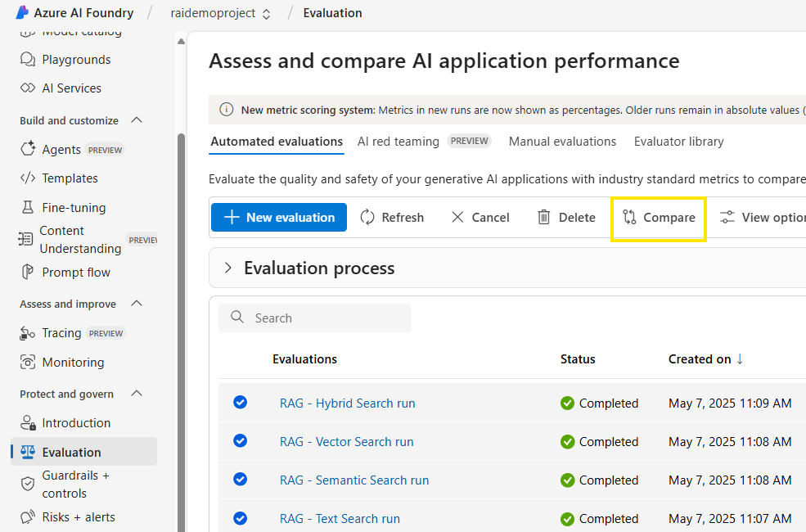Click the Created on sort arrow
This screenshot has width=806, height=532.
[x=740, y=358]
